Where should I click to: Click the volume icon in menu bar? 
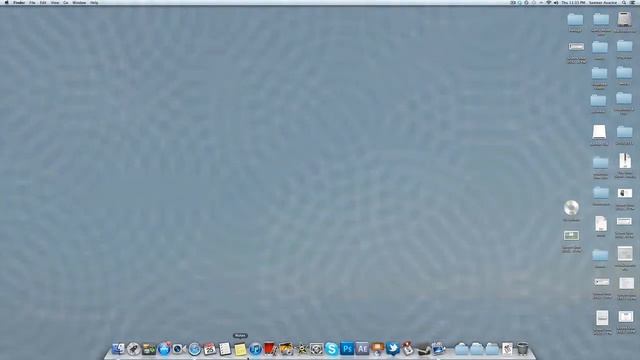(x=556, y=2)
